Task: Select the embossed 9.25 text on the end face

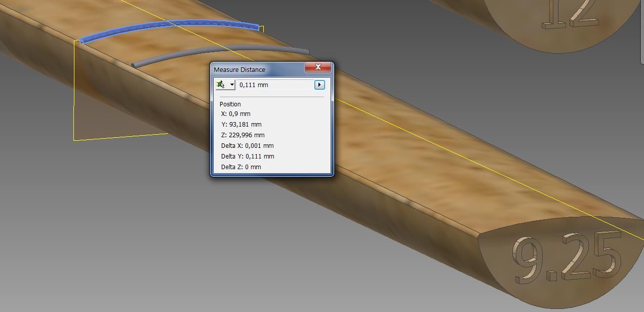Action: tap(567, 258)
